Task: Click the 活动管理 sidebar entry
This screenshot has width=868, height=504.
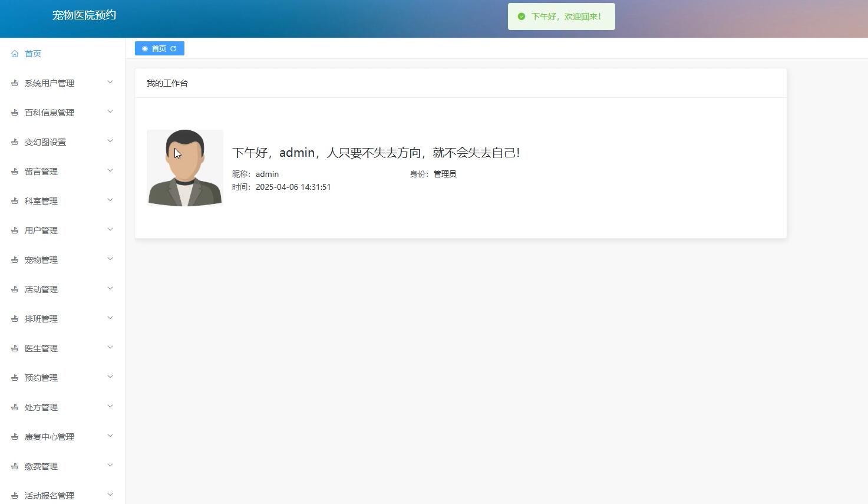Action: click(41, 289)
